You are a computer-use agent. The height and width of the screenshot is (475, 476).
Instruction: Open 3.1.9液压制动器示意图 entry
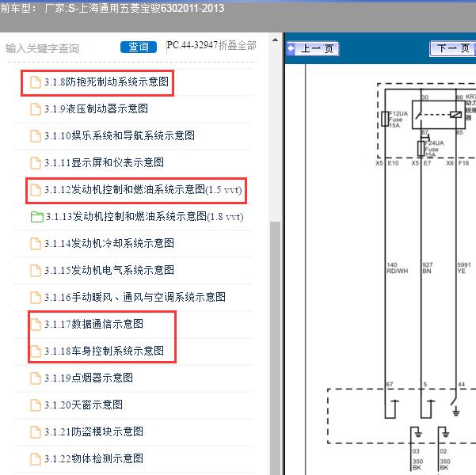click(97, 109)
